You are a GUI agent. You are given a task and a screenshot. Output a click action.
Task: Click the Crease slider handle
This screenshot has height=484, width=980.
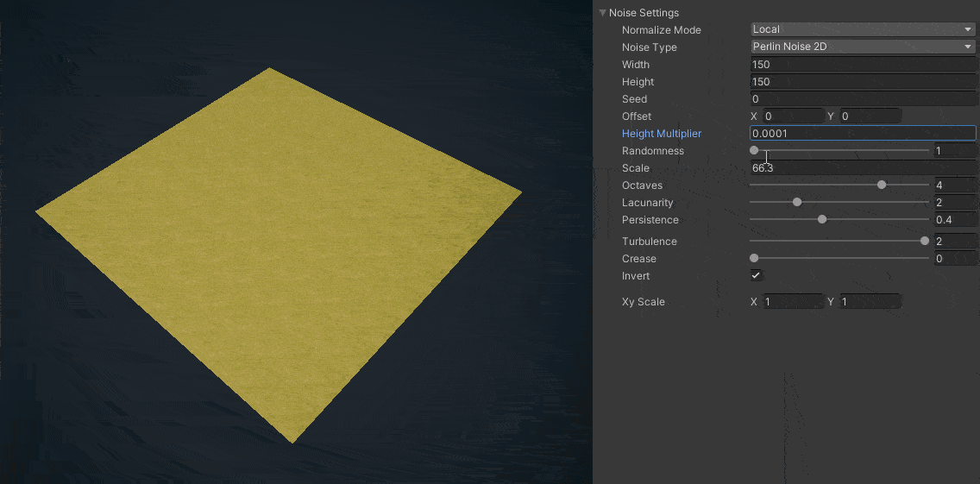coord(754,258)
